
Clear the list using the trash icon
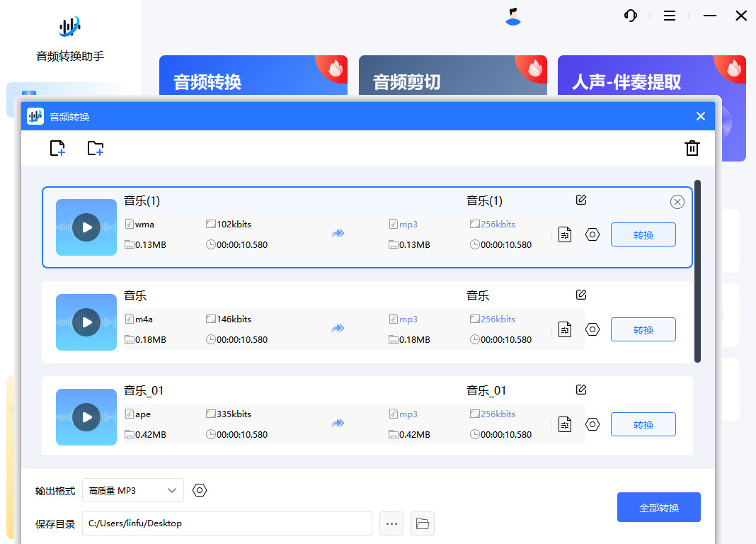[x=692, y=148]
